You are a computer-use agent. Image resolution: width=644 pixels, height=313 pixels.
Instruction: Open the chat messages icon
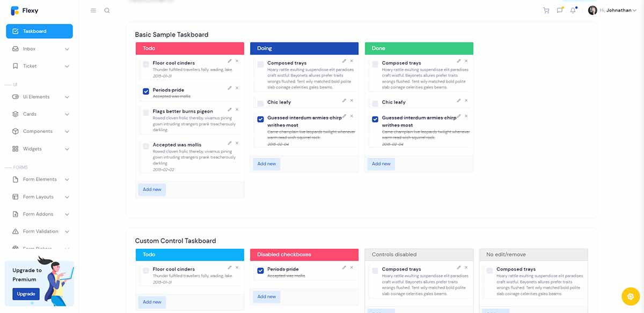(x=559, y=10)
